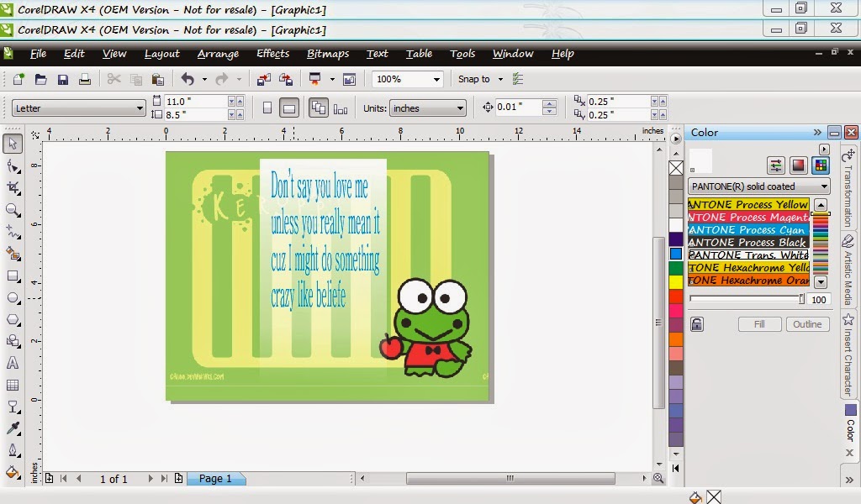Show color sliders in Color docker
This screenshot has height=504, width=861.
coord(776,165)
